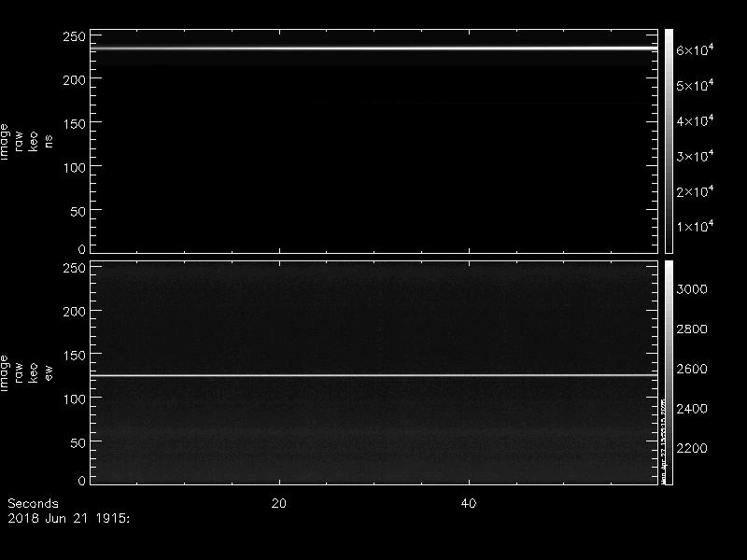Click the '2400' colorbar label
This screenshot has height=560, width=747.
pos(692,409)
